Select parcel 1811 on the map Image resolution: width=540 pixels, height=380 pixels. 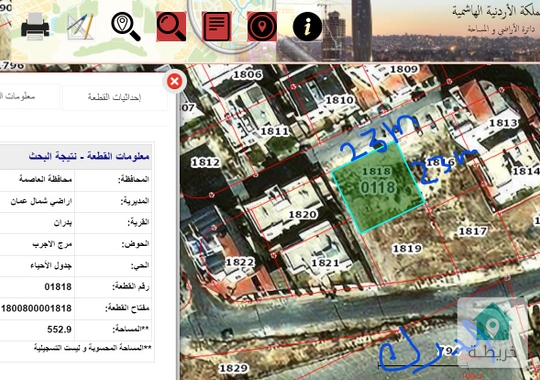pyautogui.click(x=274, y=131)
